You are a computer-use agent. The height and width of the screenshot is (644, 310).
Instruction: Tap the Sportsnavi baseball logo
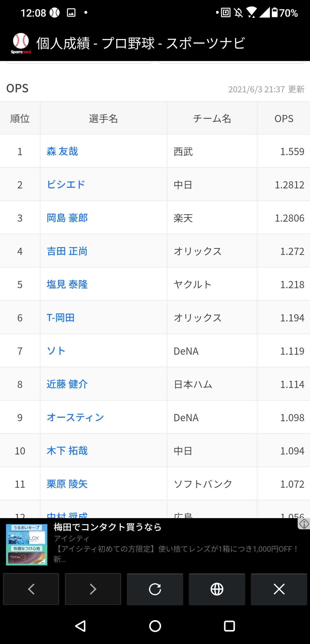pyautogui.click(x=21, y=43)
